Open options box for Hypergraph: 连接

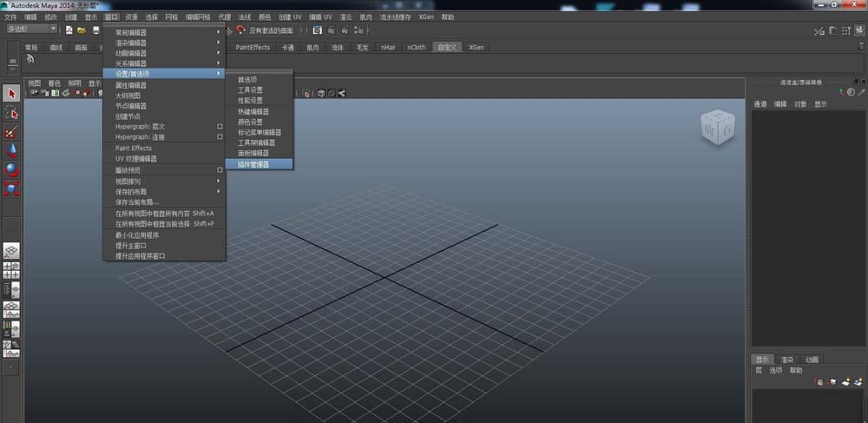tap(220, 137)
